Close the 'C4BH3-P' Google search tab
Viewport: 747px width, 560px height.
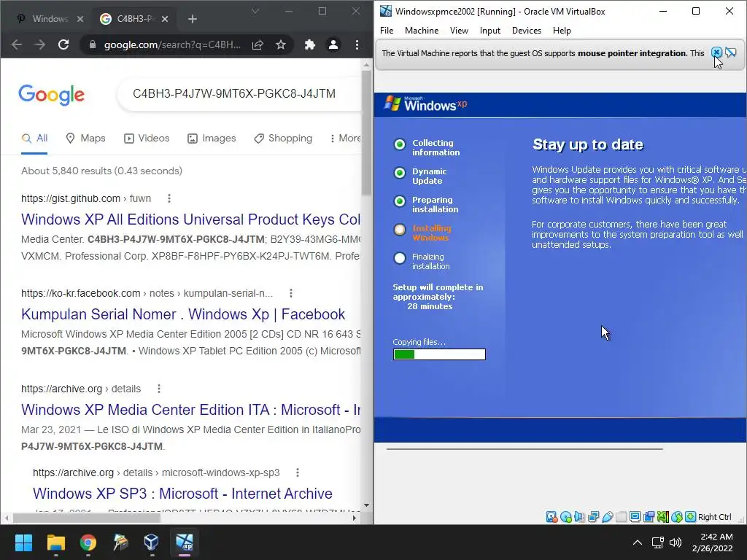coord(165,19)
